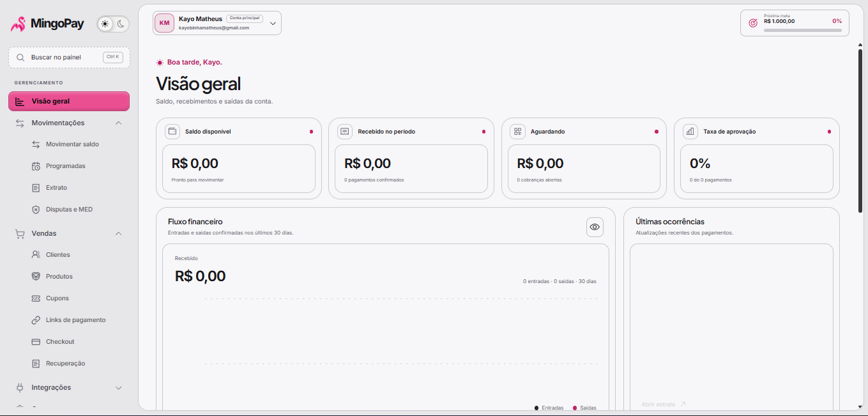Image resolution: width=868 pixels, height=416 pixels.
Task: Focus the Buscar no painel search field
Action: click(69, 58)
